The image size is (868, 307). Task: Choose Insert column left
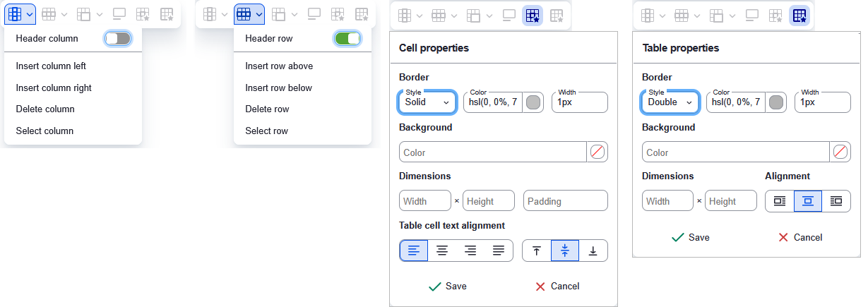point(51,66)
